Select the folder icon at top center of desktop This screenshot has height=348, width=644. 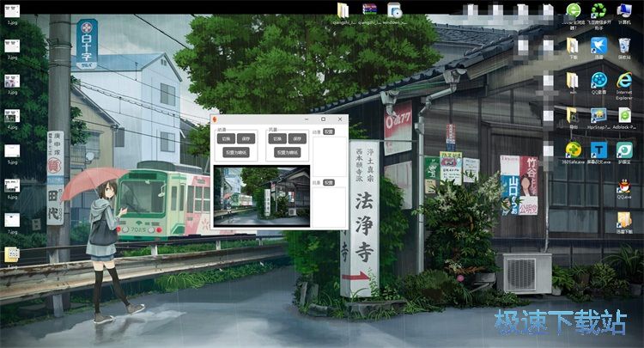tap(343, 12)
